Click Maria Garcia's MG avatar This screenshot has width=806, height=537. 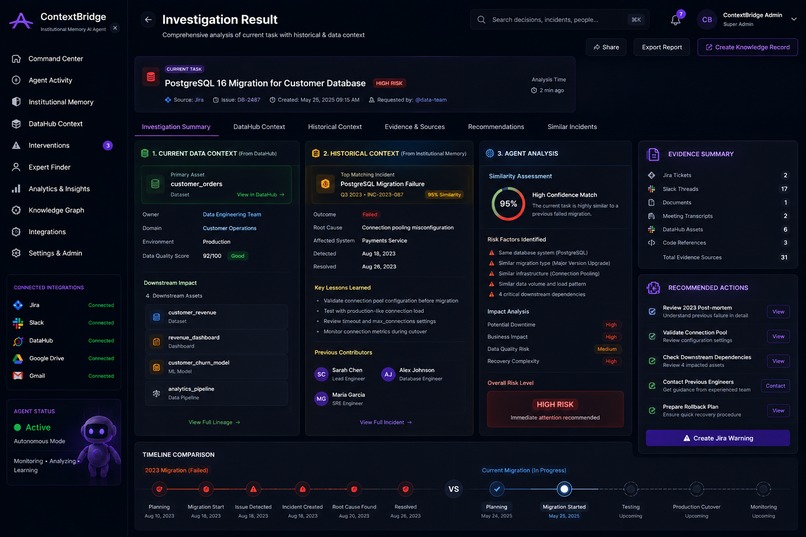pyautogui.click(x=321, y=398)
